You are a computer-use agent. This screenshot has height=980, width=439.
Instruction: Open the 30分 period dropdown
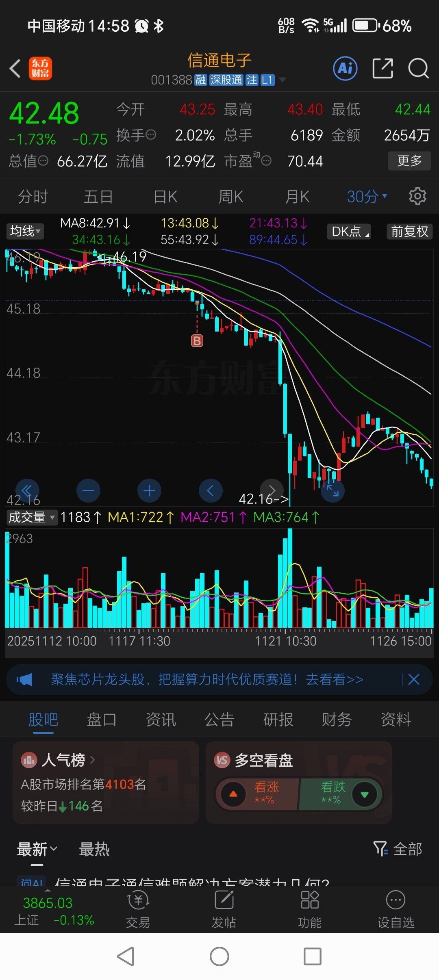click(367, 196)
